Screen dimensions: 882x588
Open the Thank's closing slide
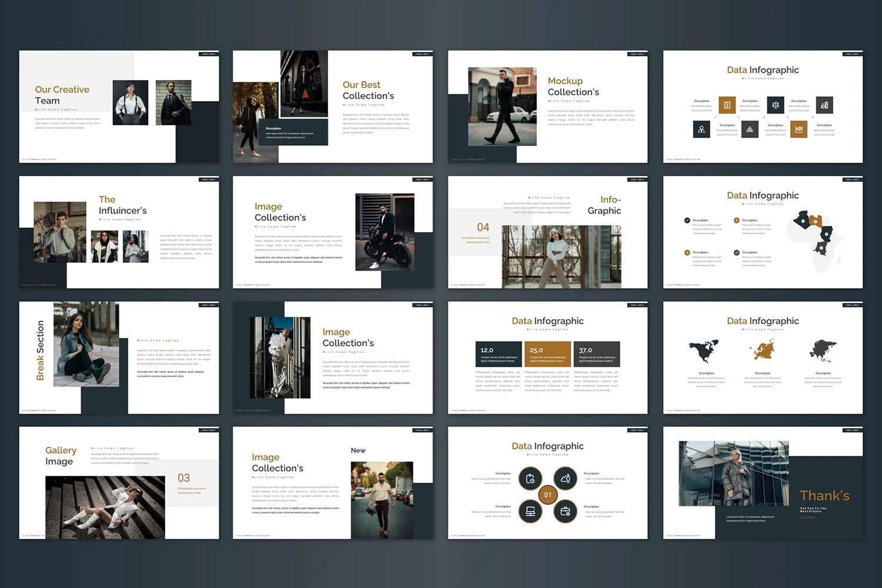[x=763, y=483]
